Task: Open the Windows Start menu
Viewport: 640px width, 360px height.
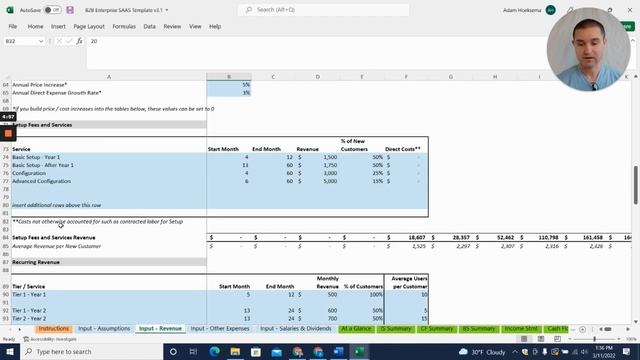Action: coord(9,351)
